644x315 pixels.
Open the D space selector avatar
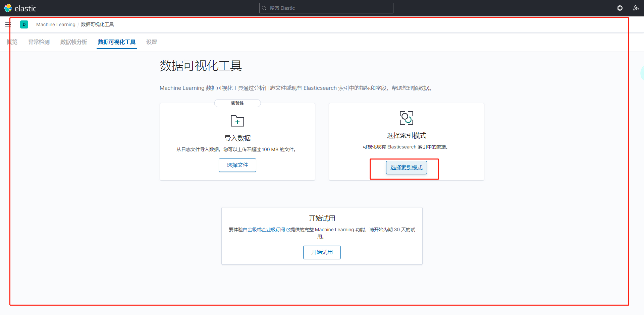click(24, 24)
